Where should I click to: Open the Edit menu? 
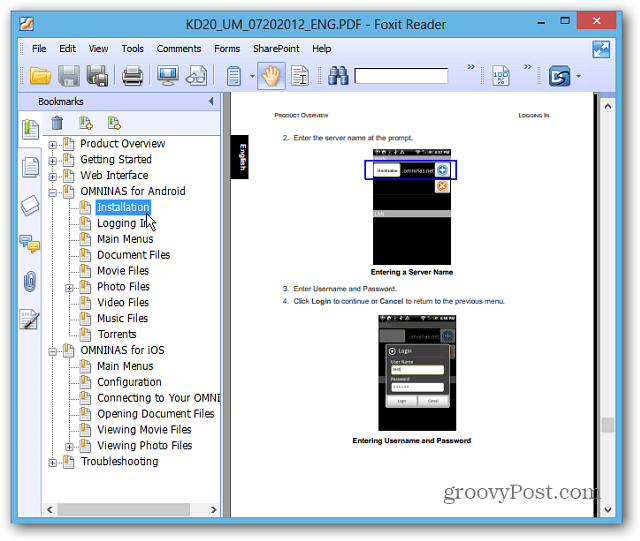point(67,49)
